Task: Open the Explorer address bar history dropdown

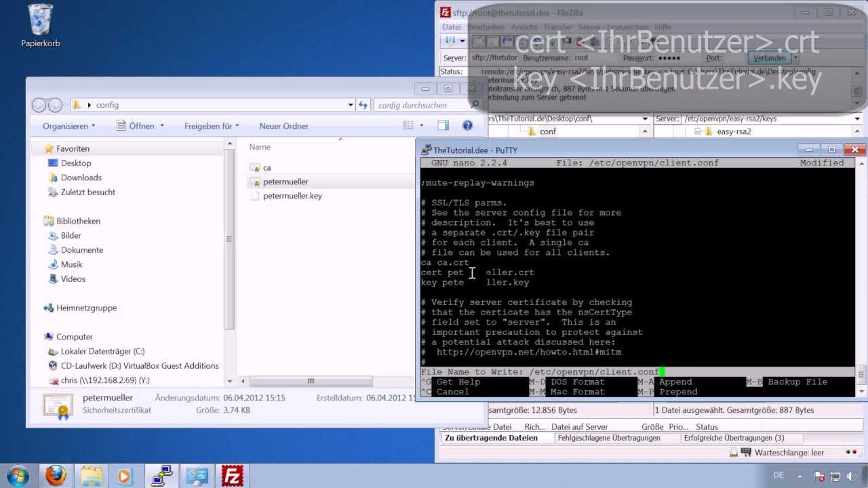Action: click(351, 105)
